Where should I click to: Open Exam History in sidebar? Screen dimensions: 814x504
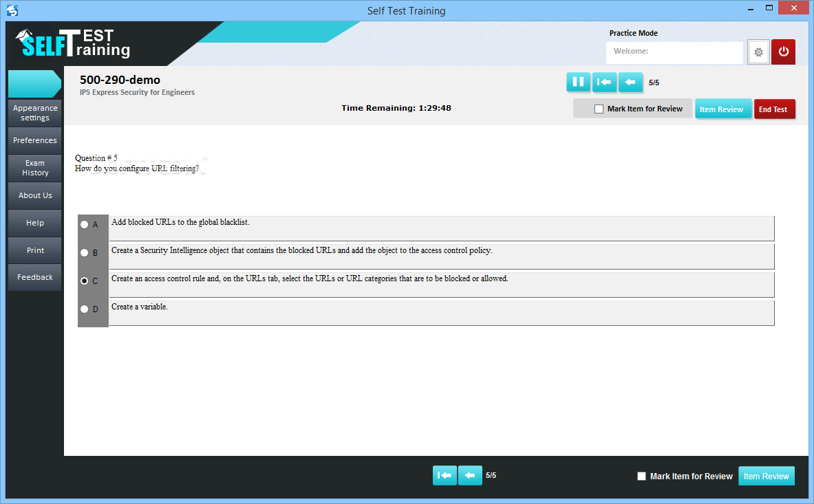coord(35,168)
